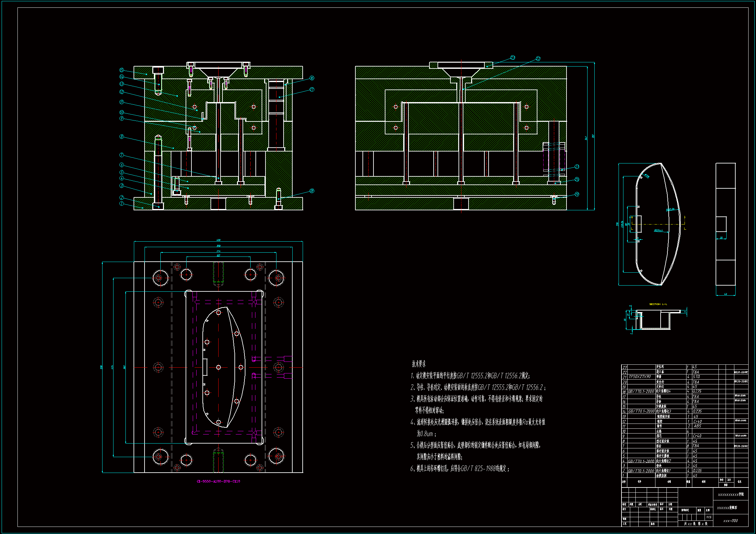
Task: Click part balloon number 12
Action: click(122, 92)
